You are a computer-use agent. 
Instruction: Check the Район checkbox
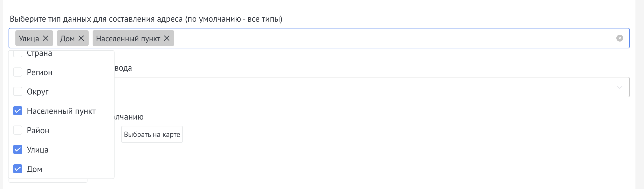(x=18, y=130)
